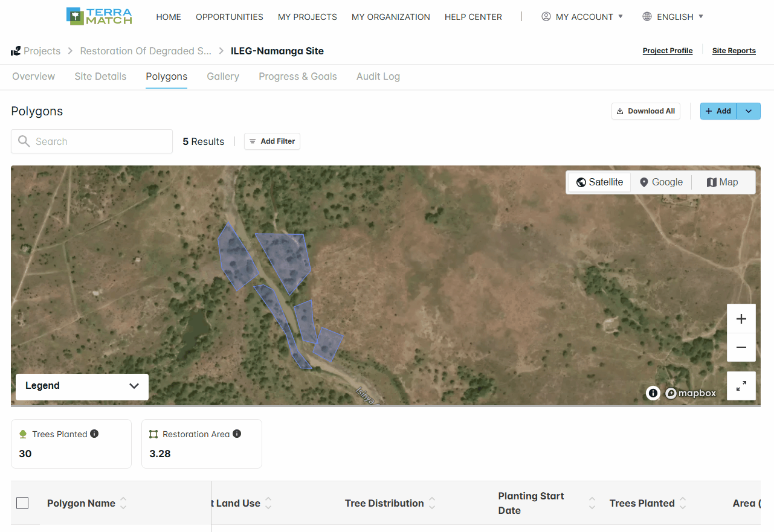This screenshot has width=774, height=532.
Task: Click the My Account user icon
Action: tap(546, 16)
